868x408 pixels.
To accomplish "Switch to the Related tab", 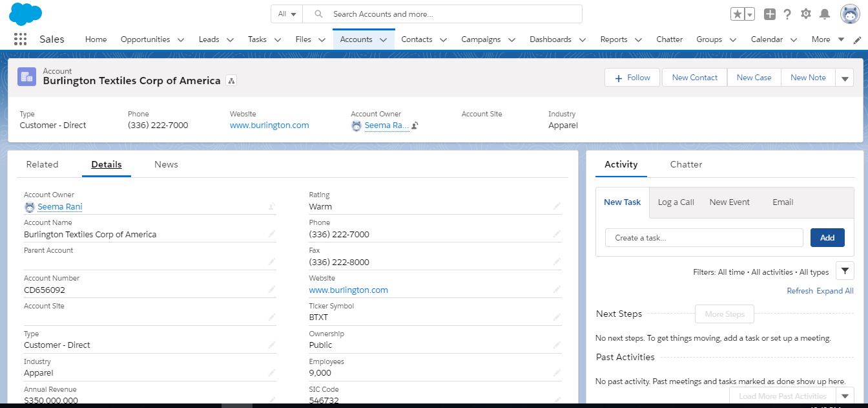I will pyautogui.click(x=42, y=164).
